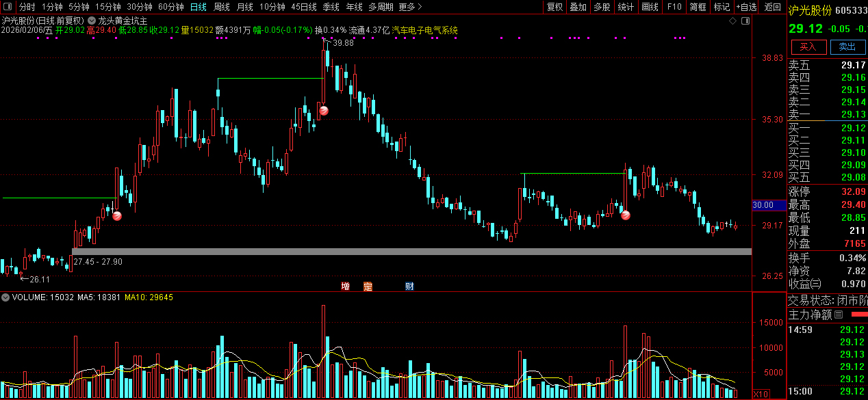
Task: Click the 叠加 overlay button
Action: 578,7
